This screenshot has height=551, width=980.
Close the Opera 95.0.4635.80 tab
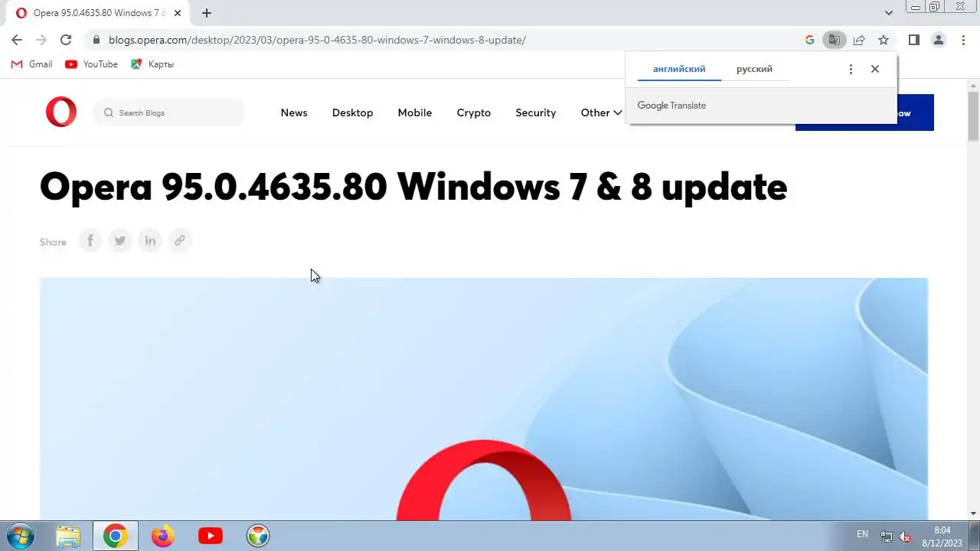178,13
